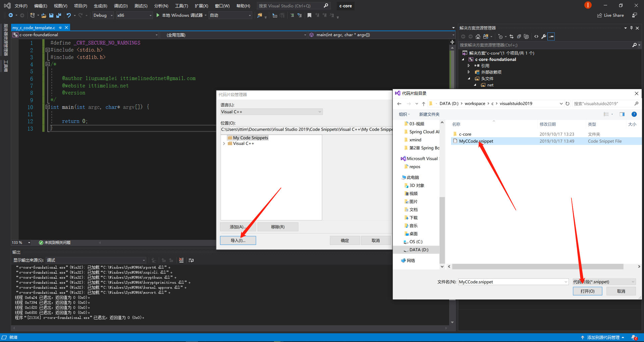
Task: Click the switch views icon in Solution Explorer
Action: [485, 37]
